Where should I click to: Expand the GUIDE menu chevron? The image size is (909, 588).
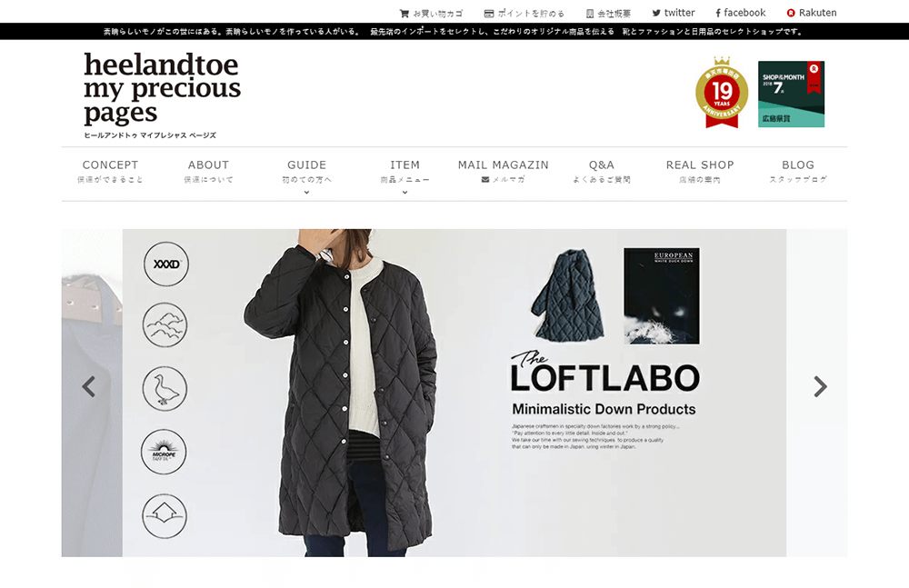pyautogui.click(x=306, y=193)
